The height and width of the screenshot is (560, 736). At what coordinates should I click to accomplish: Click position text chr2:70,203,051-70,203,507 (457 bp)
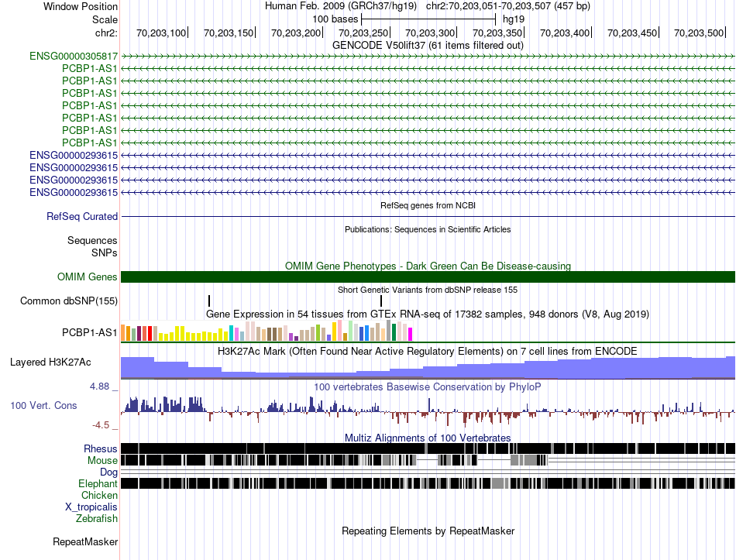pos(508,6)
